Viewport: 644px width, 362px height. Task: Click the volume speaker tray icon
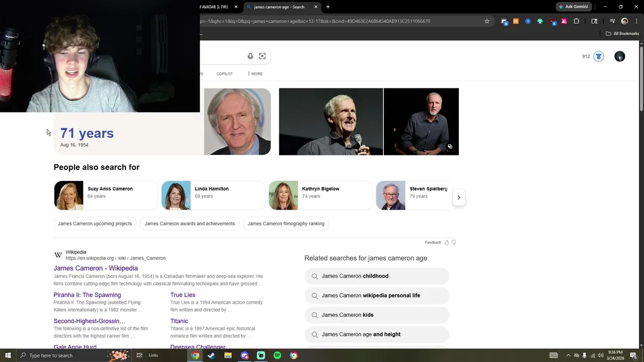coord(600,355)
